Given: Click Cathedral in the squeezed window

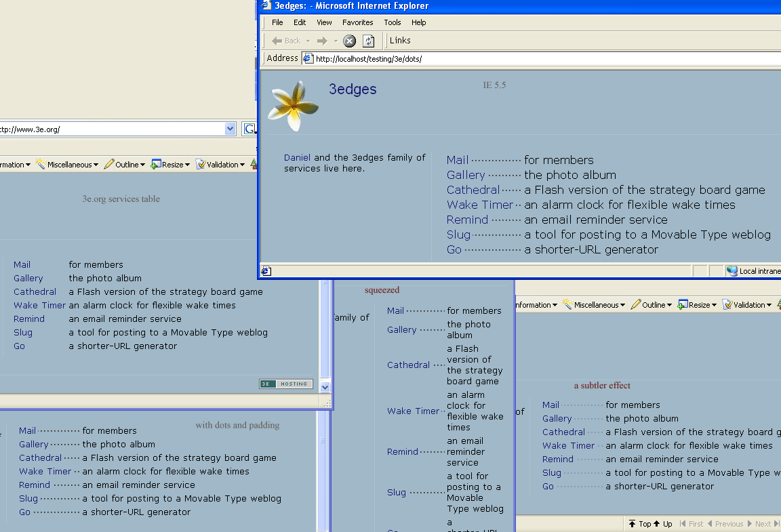Looking at the screenshot, I should tap(408, 365).
